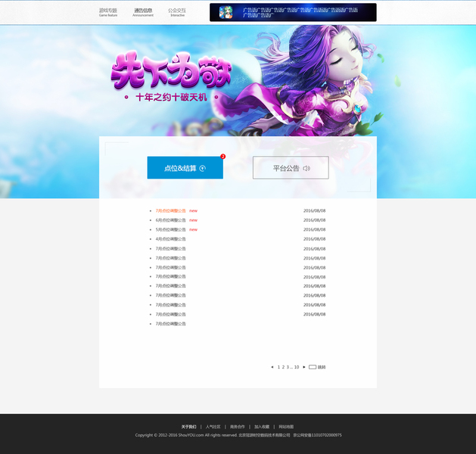Go to page 2 in pagination
476x454 pixels.
coord(283,367)
